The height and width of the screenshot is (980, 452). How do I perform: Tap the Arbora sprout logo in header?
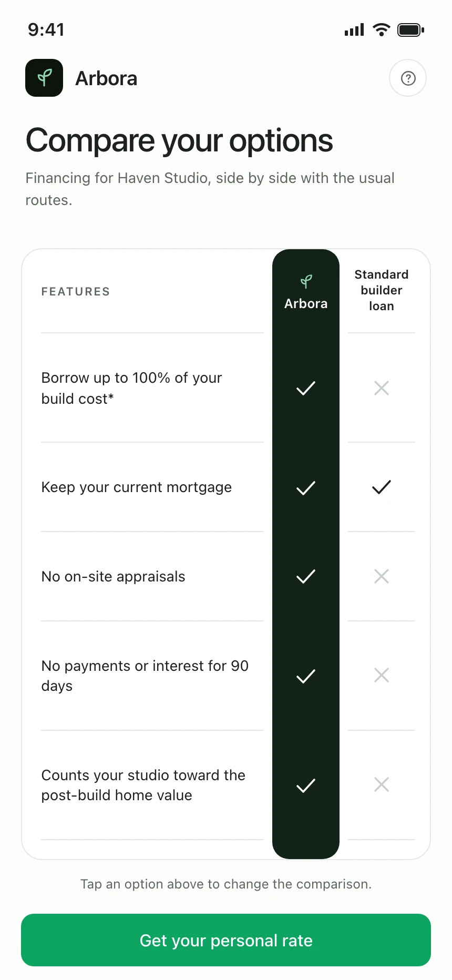click(44, 78)
